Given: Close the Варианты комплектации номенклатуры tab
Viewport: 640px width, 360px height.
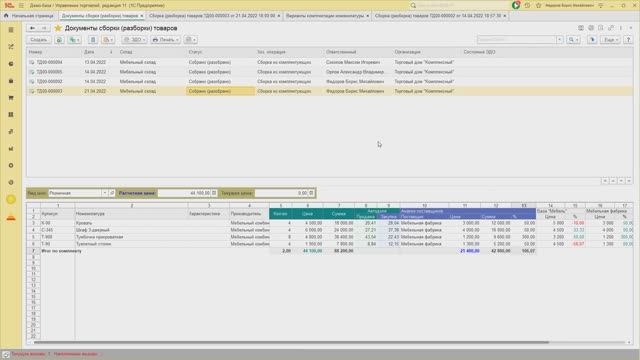Looking at the screenshot, I should 367,16.
